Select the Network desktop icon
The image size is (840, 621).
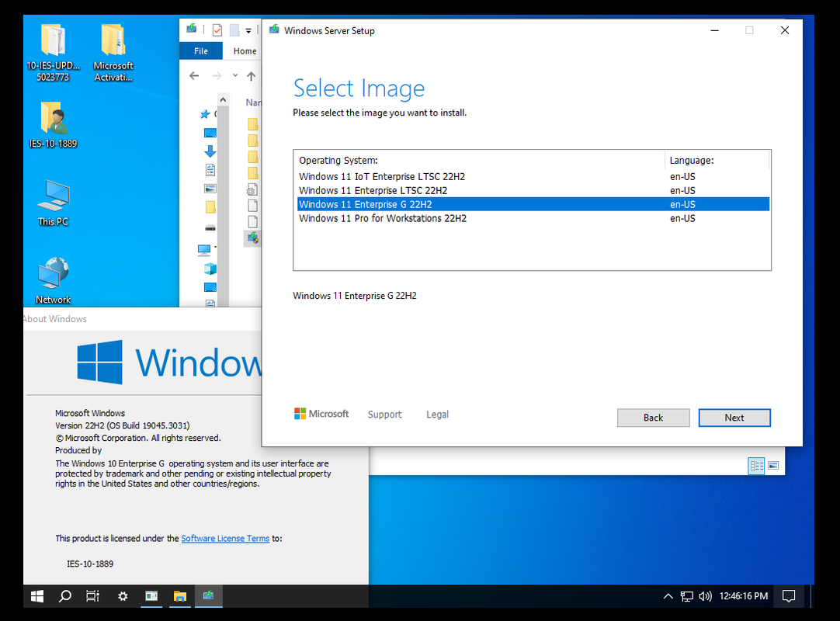(x=53, y=280)
